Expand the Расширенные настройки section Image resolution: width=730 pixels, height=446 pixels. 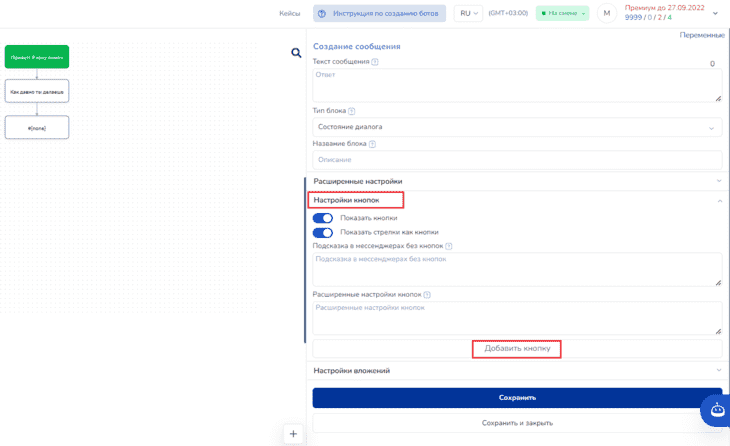click(x=517, y=181)
